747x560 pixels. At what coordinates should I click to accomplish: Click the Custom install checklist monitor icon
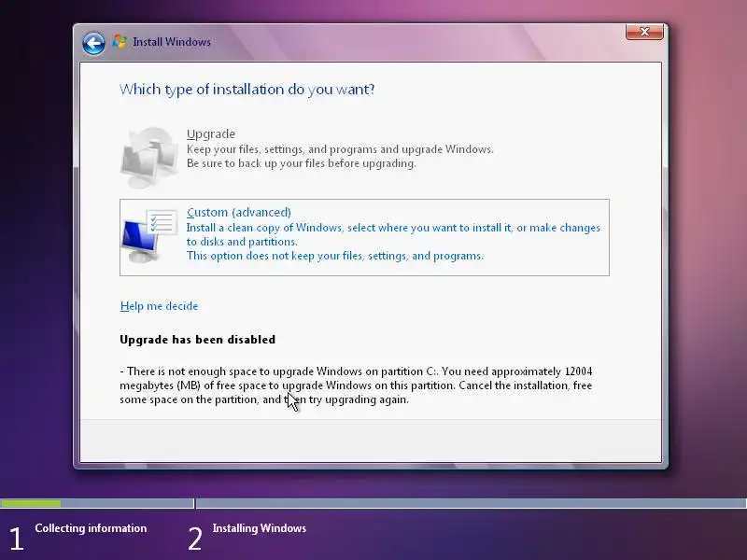(x=149, y=236)
